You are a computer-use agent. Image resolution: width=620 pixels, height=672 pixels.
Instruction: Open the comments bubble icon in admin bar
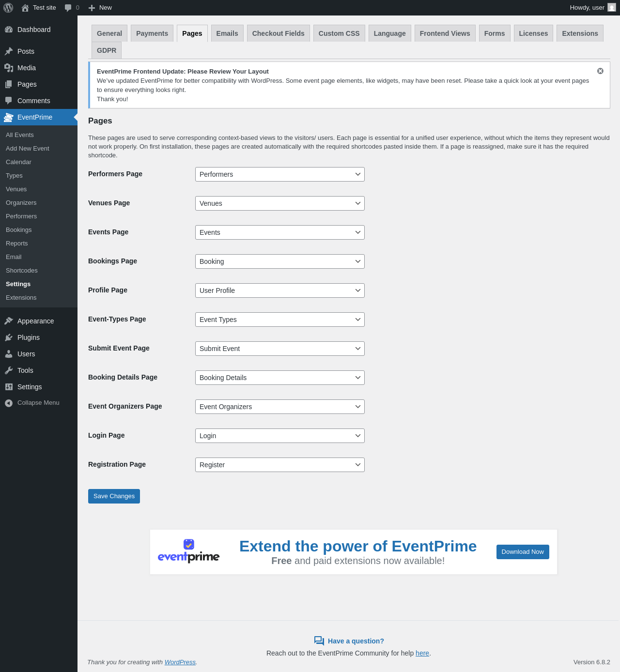(68, 8)
